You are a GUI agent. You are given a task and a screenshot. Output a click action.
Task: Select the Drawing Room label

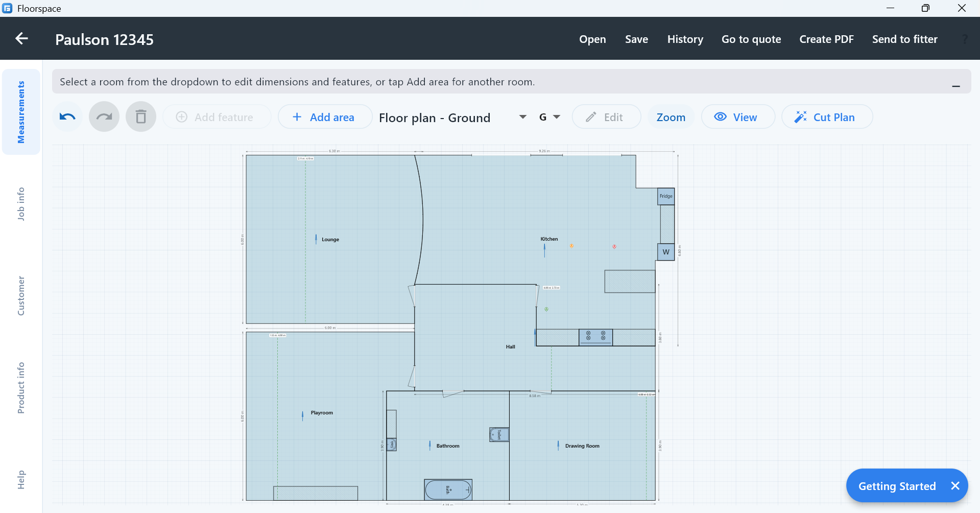point(582,446)
